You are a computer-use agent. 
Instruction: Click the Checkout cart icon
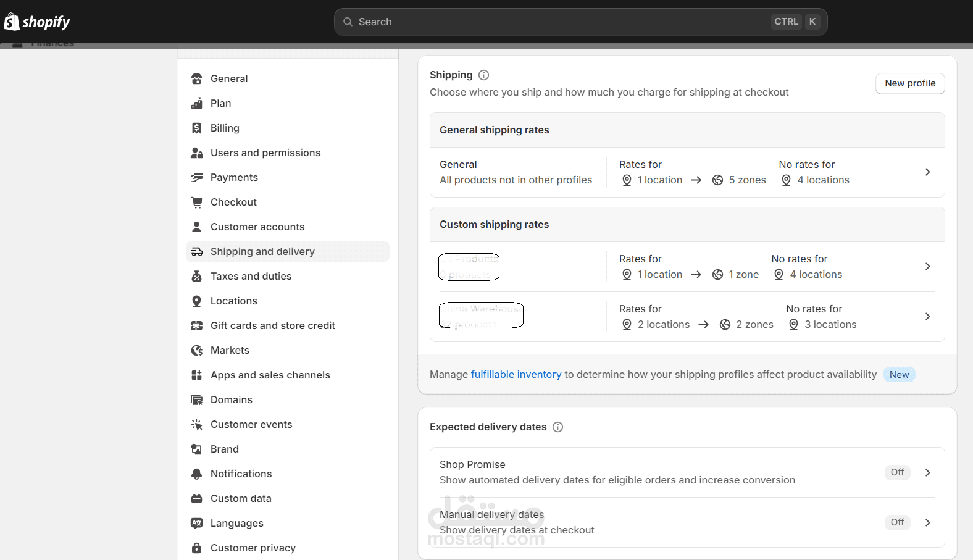pos(197,203)
